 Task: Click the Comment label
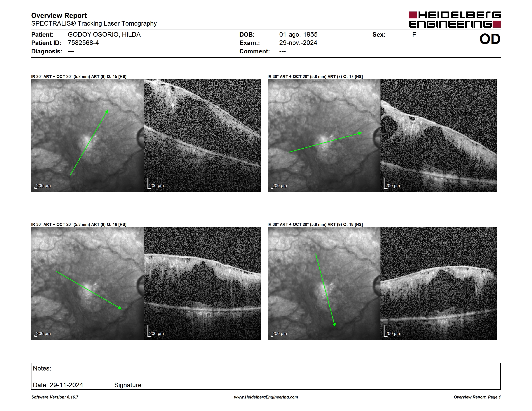click(254, 51)
